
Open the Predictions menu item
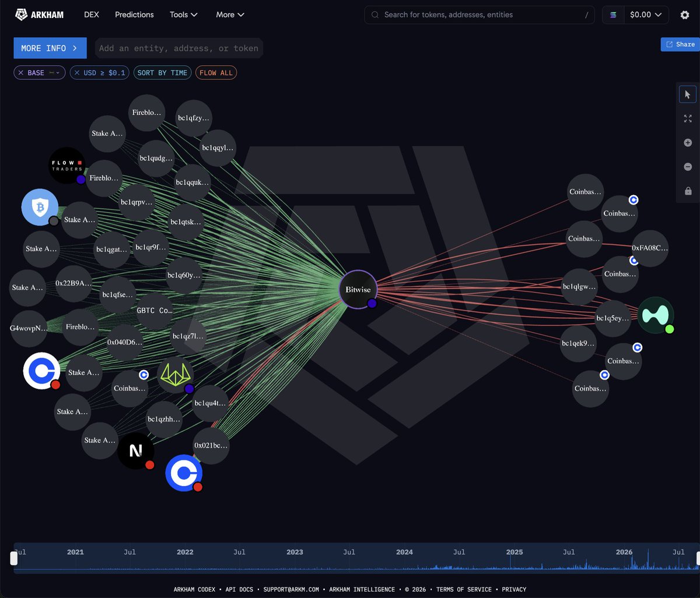(134, 15)
